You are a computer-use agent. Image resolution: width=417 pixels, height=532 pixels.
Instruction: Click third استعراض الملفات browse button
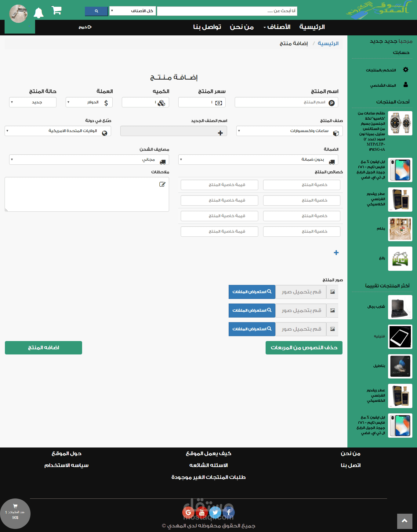[252, 329]
